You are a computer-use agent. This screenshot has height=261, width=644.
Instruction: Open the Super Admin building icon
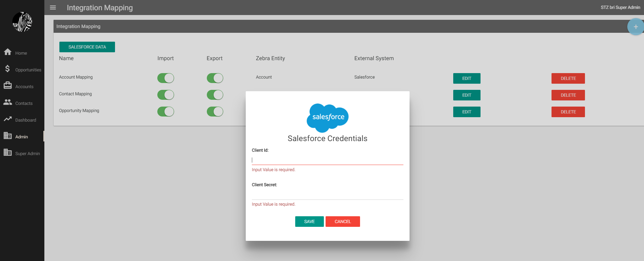pyautogui.click(x=8, y=152)
